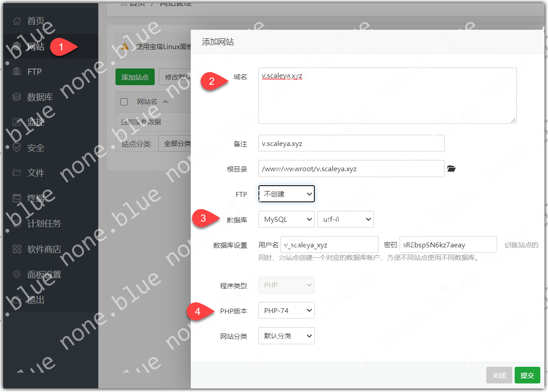Select the PHP-74 version dropdown

coord(286,310)
